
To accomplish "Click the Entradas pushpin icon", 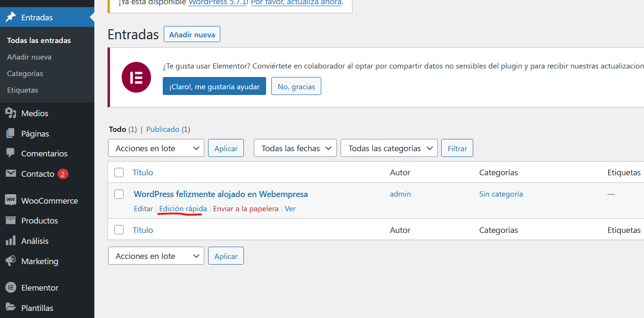I will (x=10, y=17).
